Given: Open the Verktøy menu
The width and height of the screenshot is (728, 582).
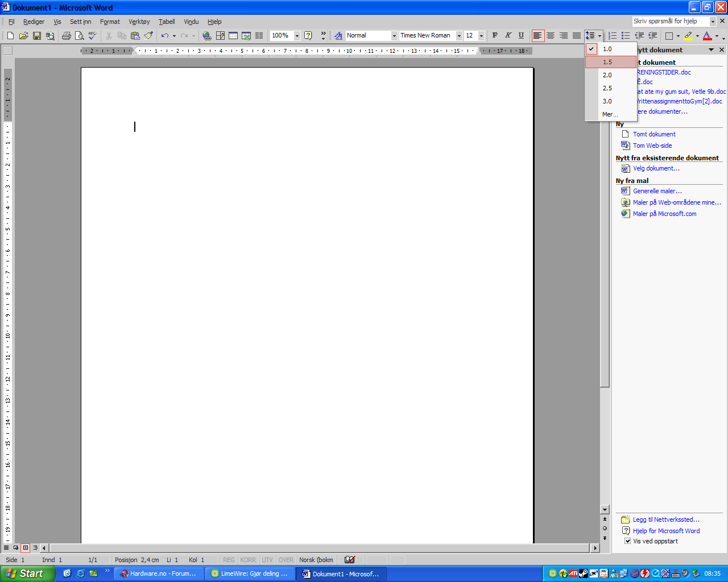Looking at the screenshot, I should (x=139, y=22).
